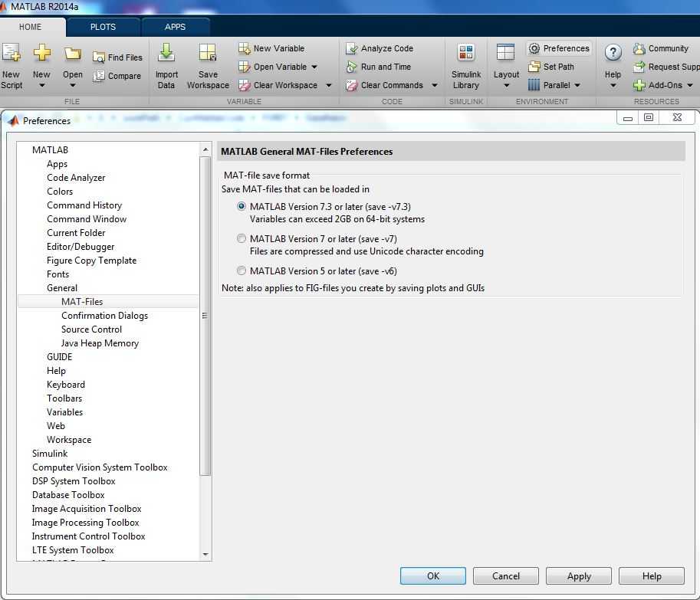Click the New Script icon

[12, 52]
